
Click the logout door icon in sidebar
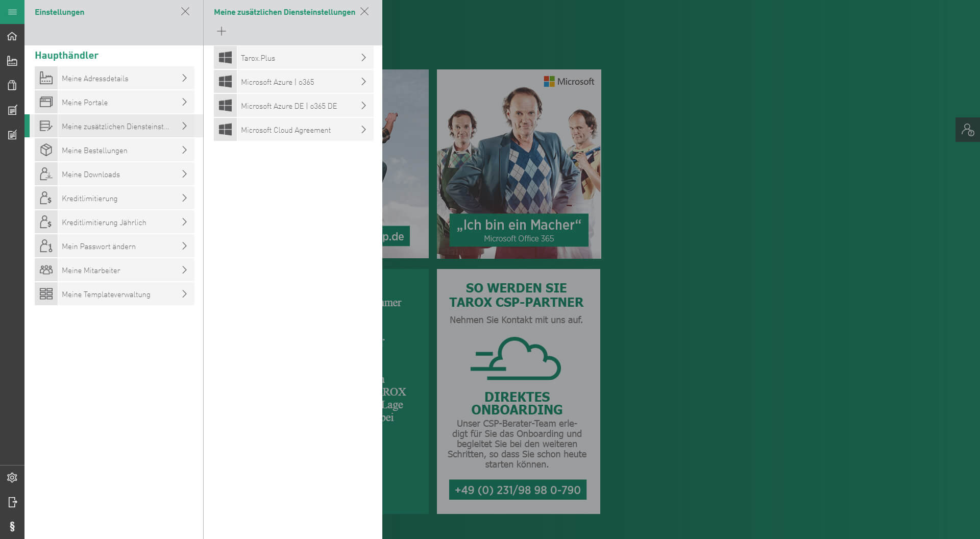pos(12,502)
